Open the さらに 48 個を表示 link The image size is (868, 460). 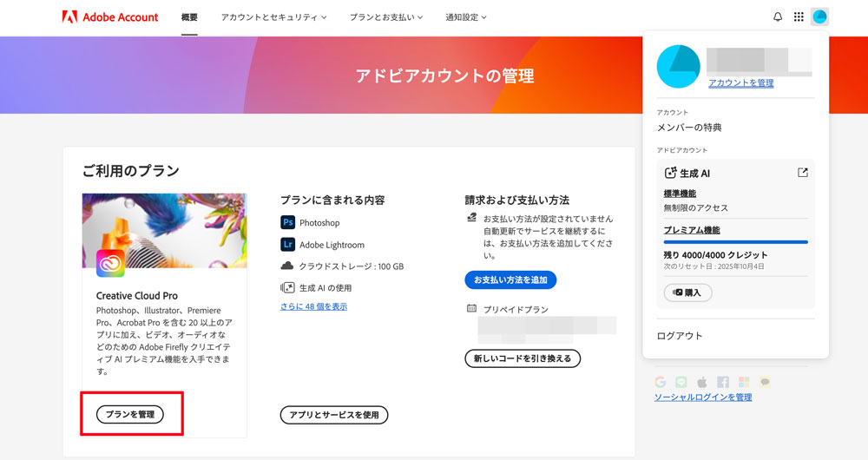(x=313, y=306)
